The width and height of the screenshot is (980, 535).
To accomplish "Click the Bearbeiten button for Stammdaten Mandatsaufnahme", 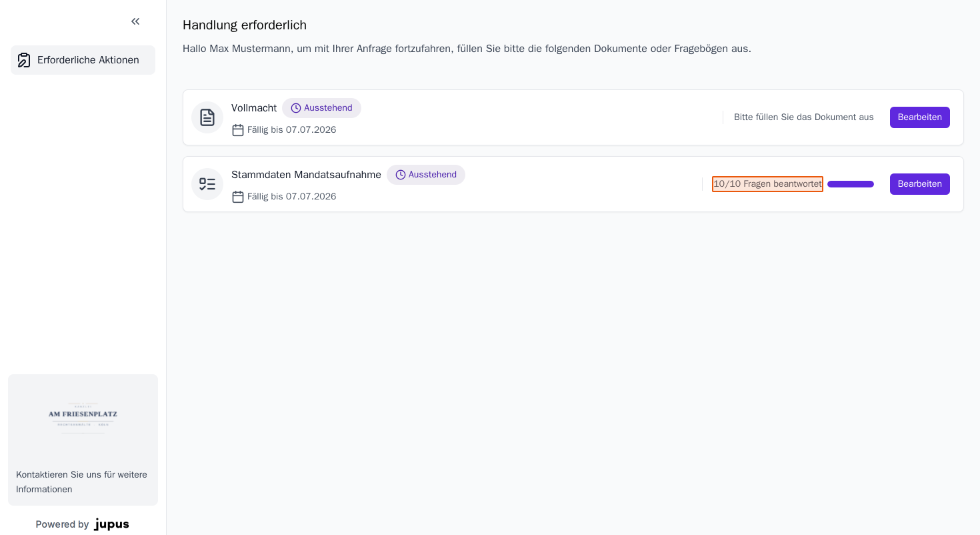I will tap(919, 184).
